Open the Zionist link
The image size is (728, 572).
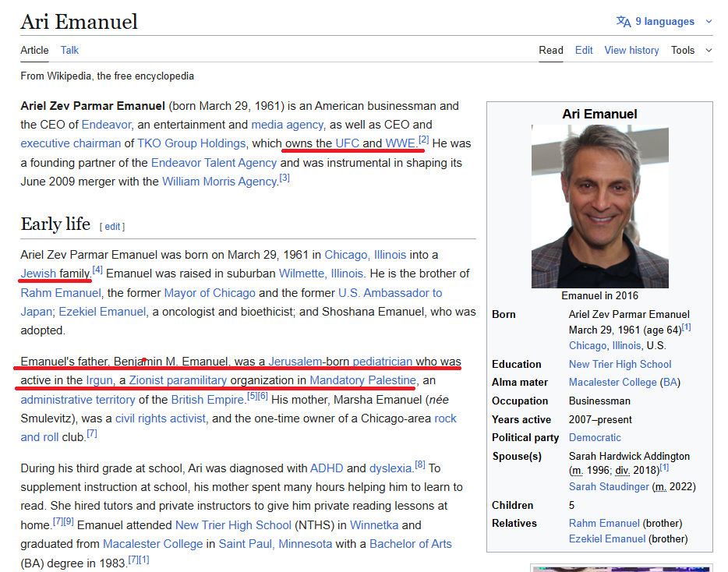(x=147, y=380)
